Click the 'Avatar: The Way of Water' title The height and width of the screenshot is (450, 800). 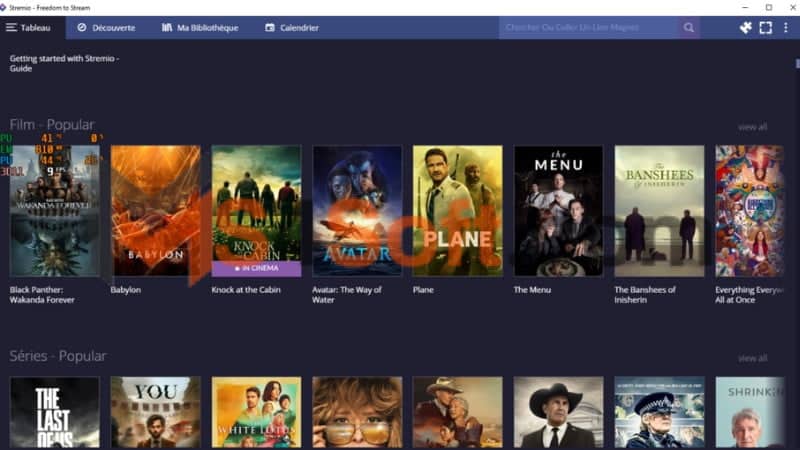(346, 295)
